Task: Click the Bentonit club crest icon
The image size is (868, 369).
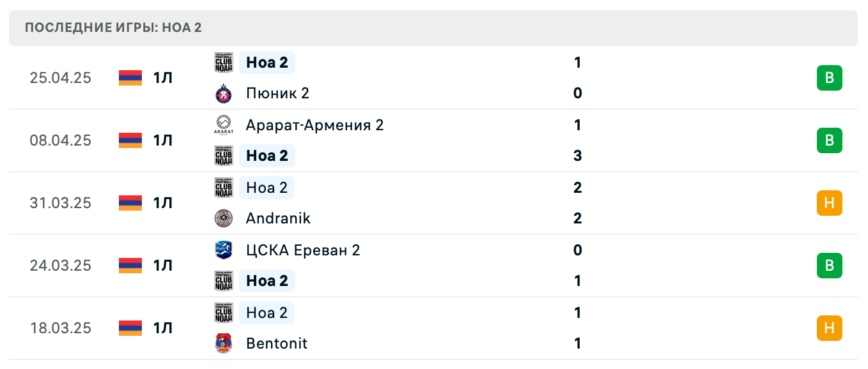Action: coord(224,343)
